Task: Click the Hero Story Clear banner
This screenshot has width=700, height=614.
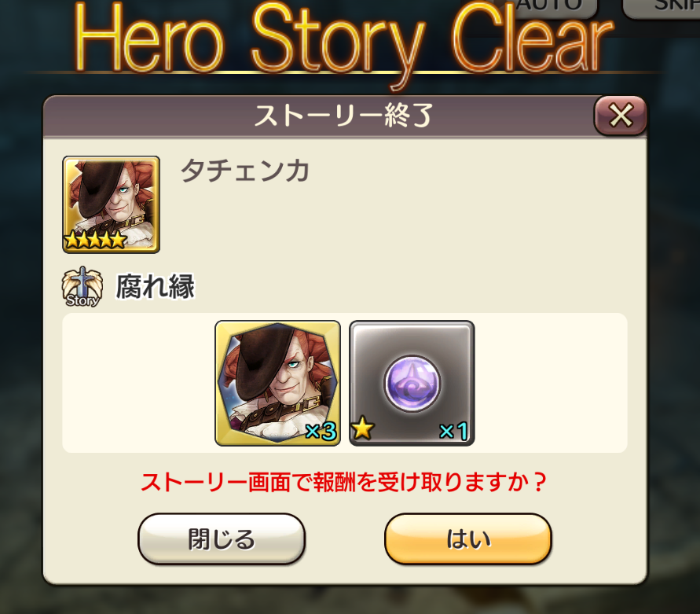Action: tap(344, 40)
